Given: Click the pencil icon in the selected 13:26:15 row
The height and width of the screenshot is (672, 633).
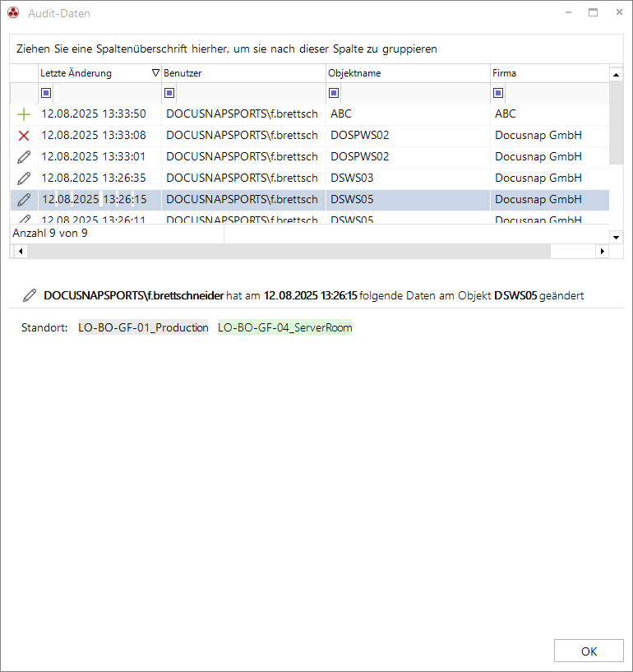Looking at the screenshot, I should click(24, 200).
